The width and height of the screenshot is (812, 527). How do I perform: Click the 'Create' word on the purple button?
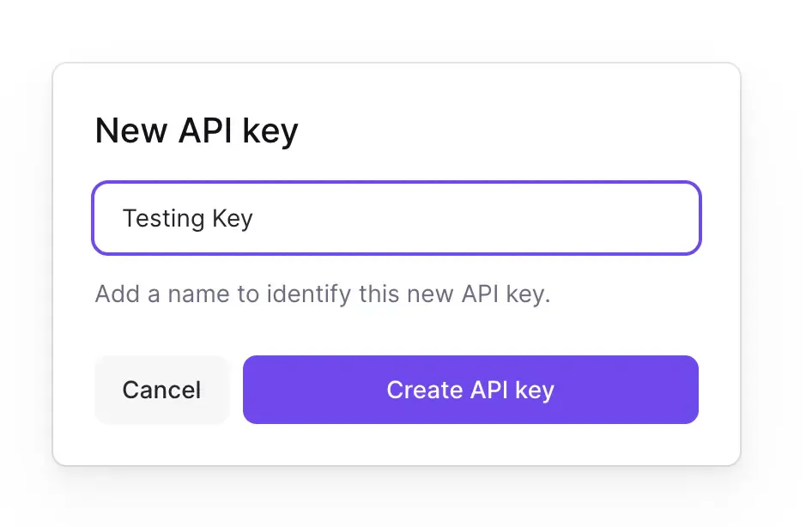click(425, 390)
